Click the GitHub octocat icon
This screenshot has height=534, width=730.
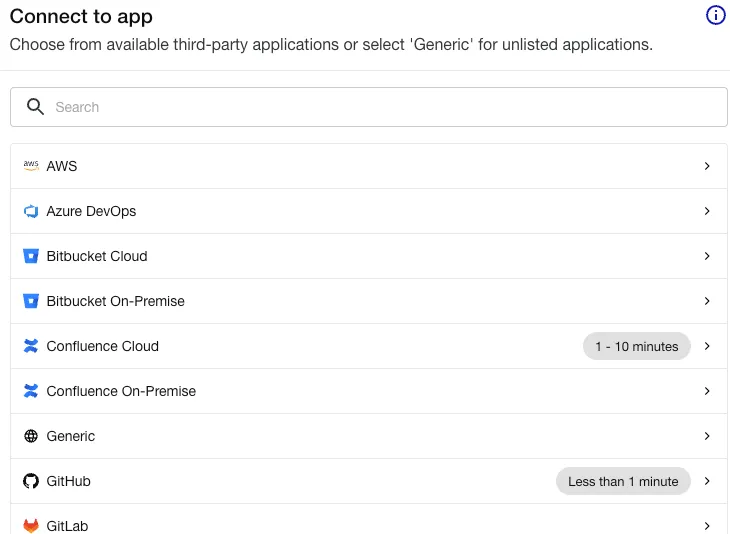coord(31,481)
